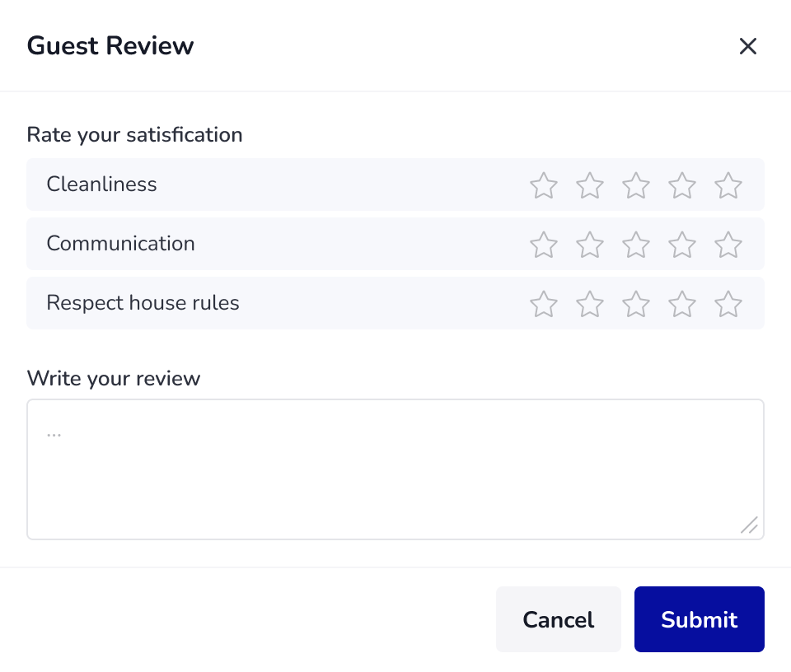This screenshot has width=791, height=672.
Task: Rate Cleanliness with two stars
Action: (x=590, y=185)
